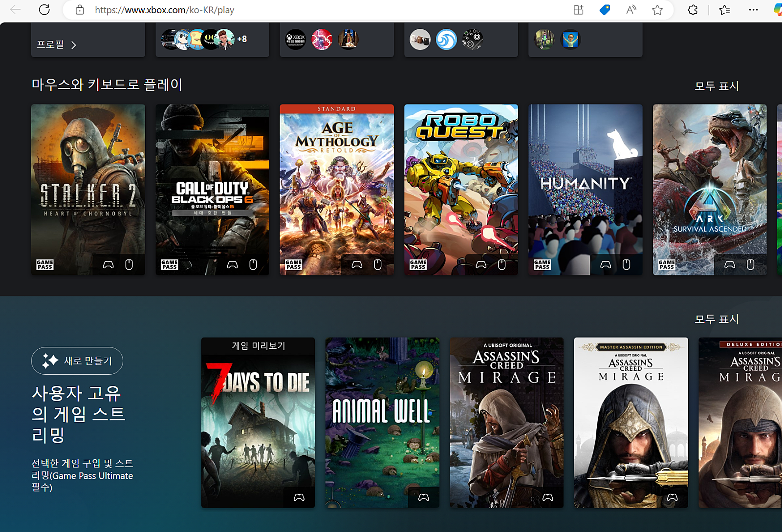Viewport: 782px width, 532px height.
Task: Click Game Pass badge on Age of Mythology
Action: click(294, 265)
